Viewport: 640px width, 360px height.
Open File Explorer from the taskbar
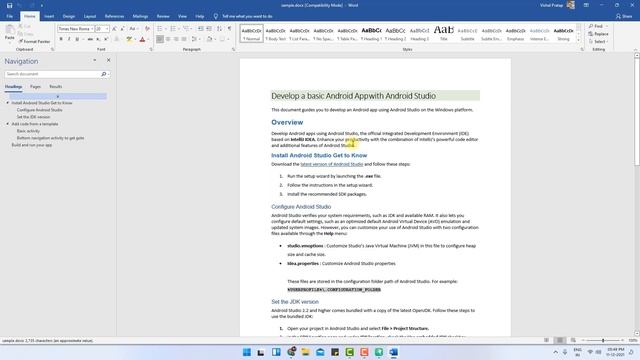[x=305, y=352]
